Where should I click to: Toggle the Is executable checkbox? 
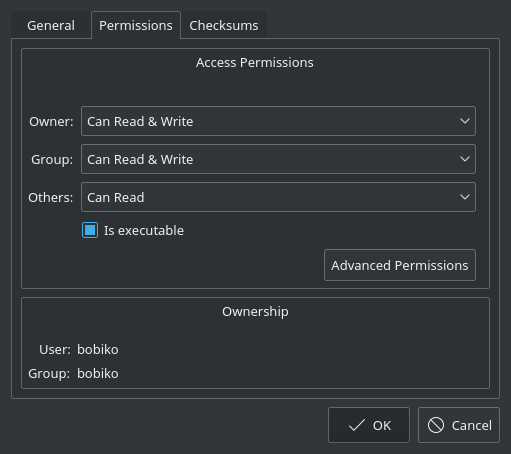90,230
